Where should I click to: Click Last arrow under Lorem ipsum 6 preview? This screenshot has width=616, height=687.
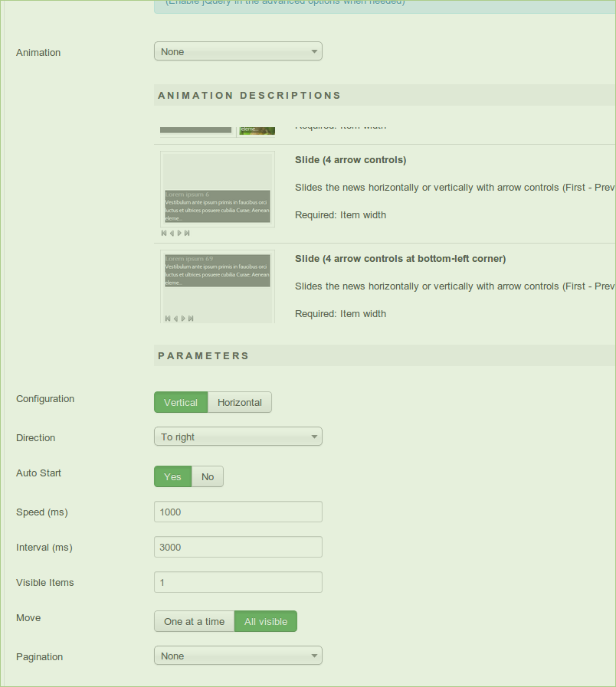[x=187, y=233]
